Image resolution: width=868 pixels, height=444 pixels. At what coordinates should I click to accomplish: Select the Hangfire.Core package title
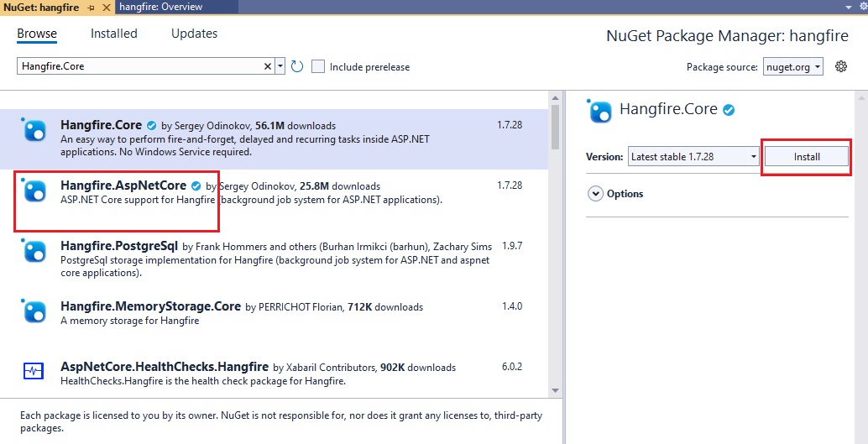(102, 125)
